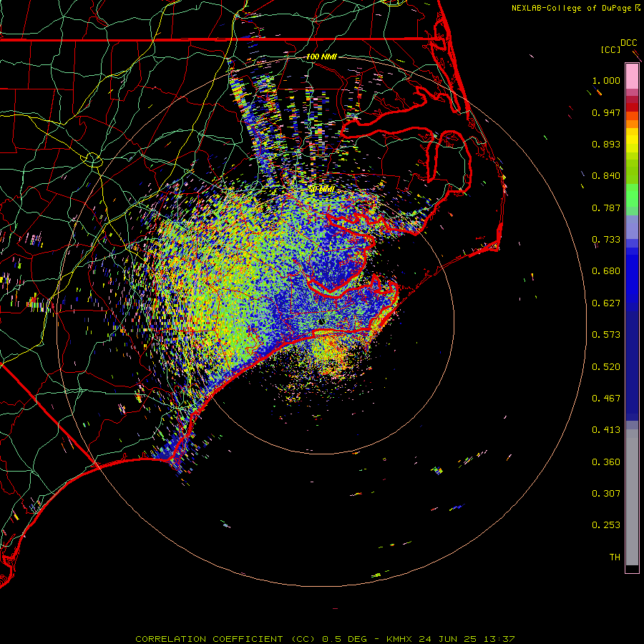Click the pink band of the color bar
The width and height of the screenshot is (644, 644).
click(632, 77)
